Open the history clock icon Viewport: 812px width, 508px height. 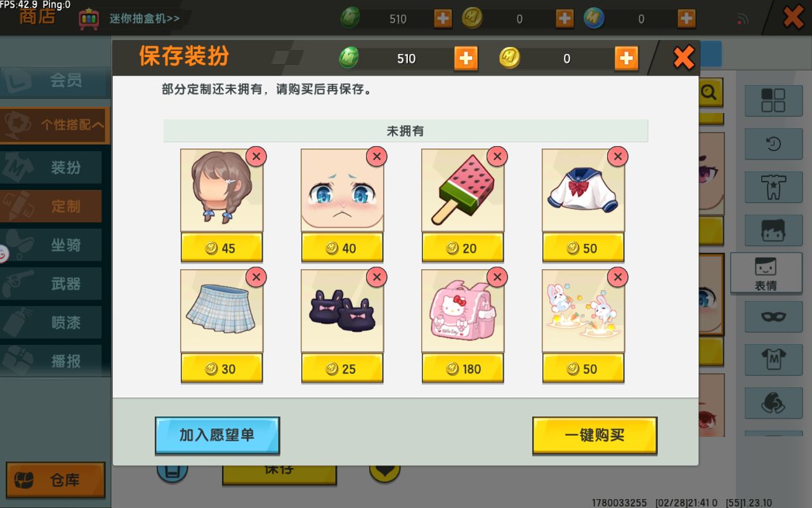(x=773, y=144)
